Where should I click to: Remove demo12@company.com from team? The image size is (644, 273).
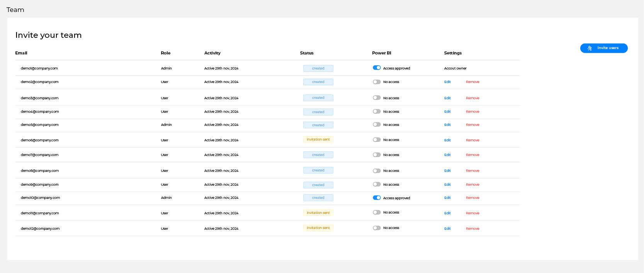point(472,229)
